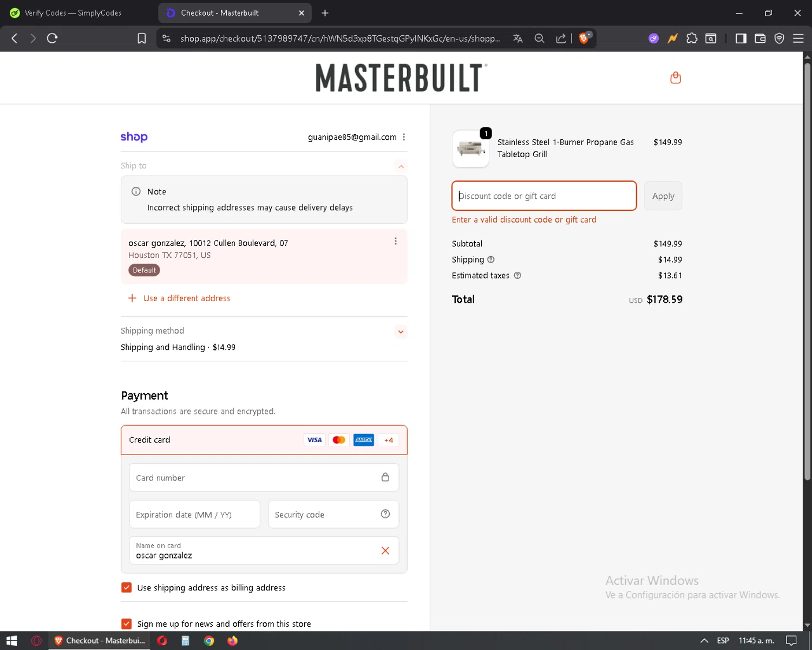This screenshot has height=650, width=812.
Task: Click the orange extension icon in toolbar
Action: (x=673, y=38)
